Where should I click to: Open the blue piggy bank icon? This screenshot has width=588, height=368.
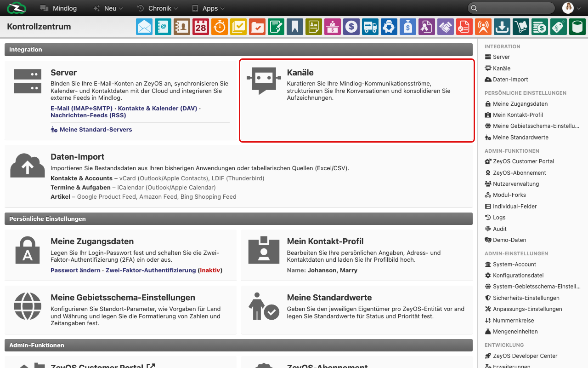coord(389,27)
